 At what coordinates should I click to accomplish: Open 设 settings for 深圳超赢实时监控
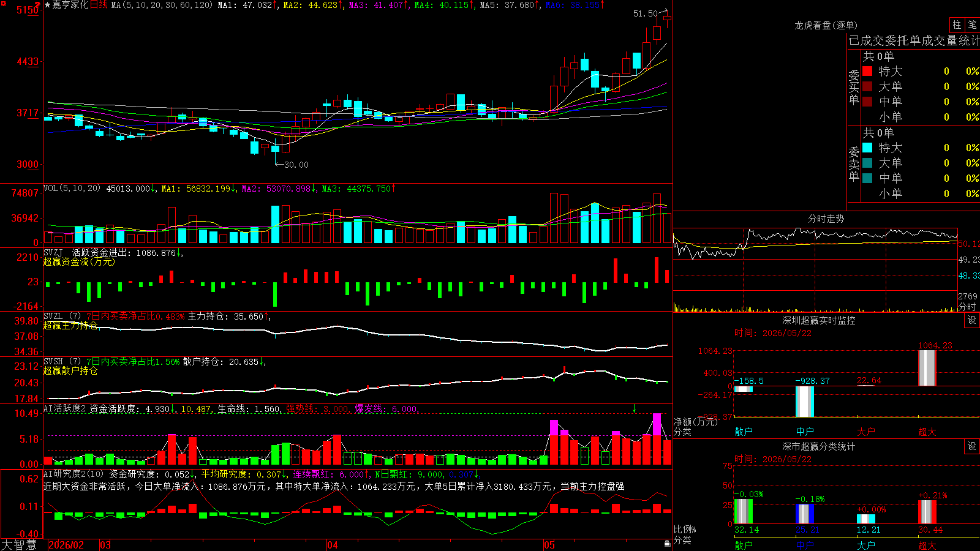(972, 320)
